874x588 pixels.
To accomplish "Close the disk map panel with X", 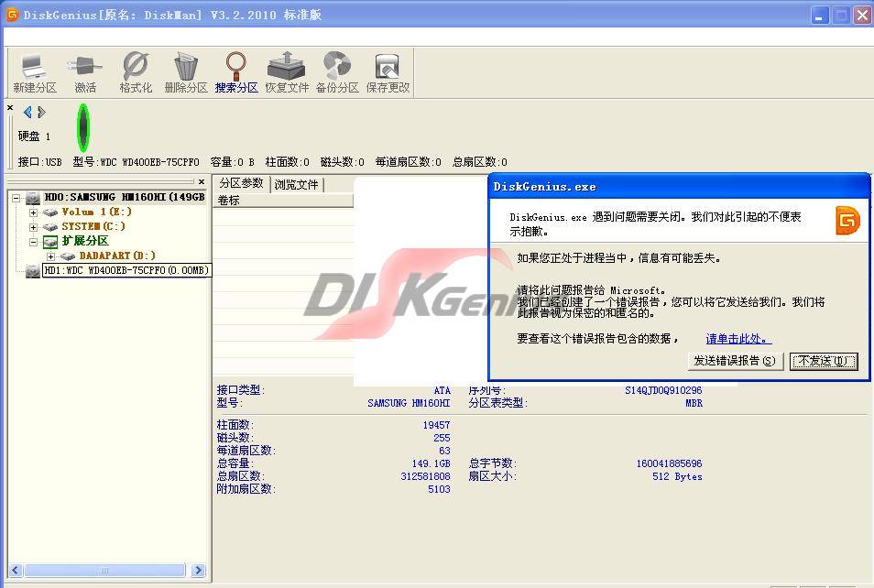I will 10,107.
